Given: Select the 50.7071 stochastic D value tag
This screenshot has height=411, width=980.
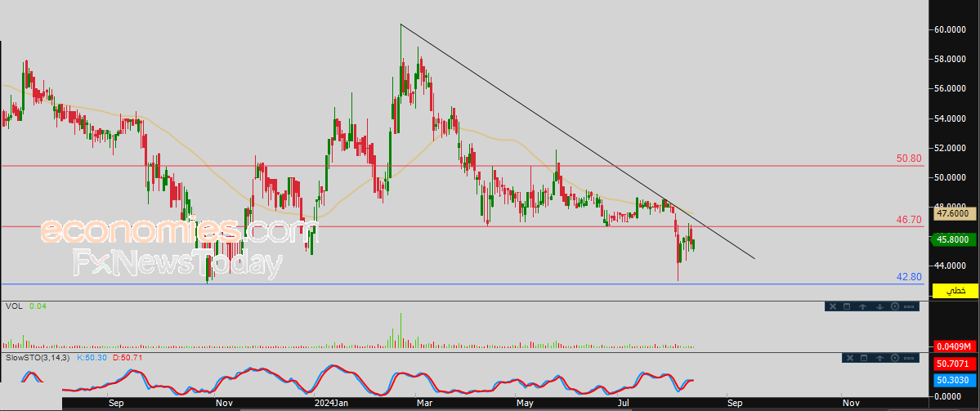Looking at the screenshot, I should tap(955, 363).
